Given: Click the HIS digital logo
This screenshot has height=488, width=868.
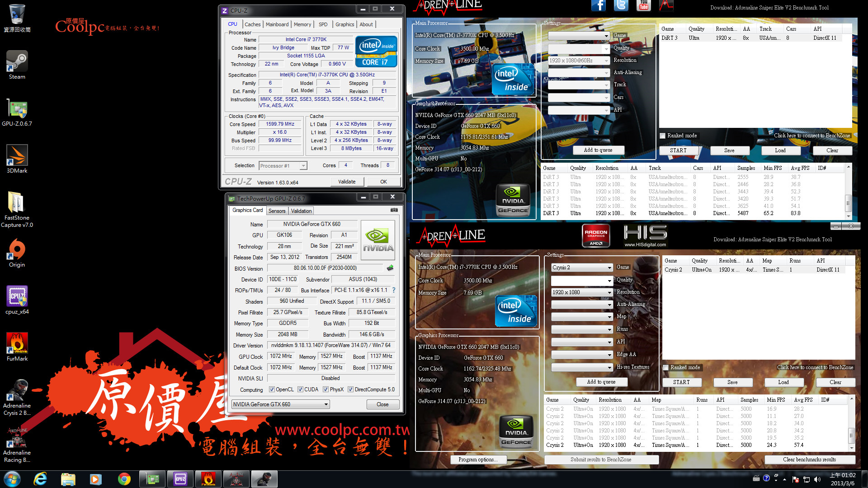Looking at the screenshot, I should pos(645,236).
